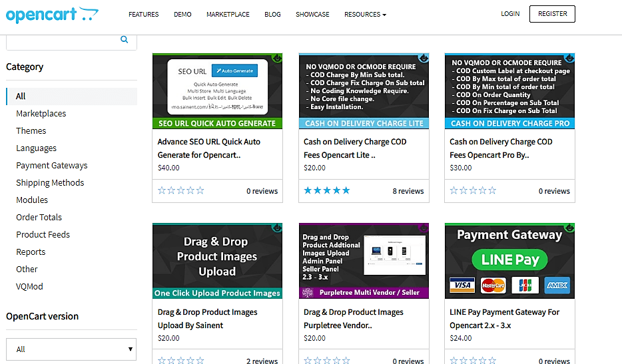Select the Other category
622x364 pixels.
pyautogui.click(x=27, y=270)
